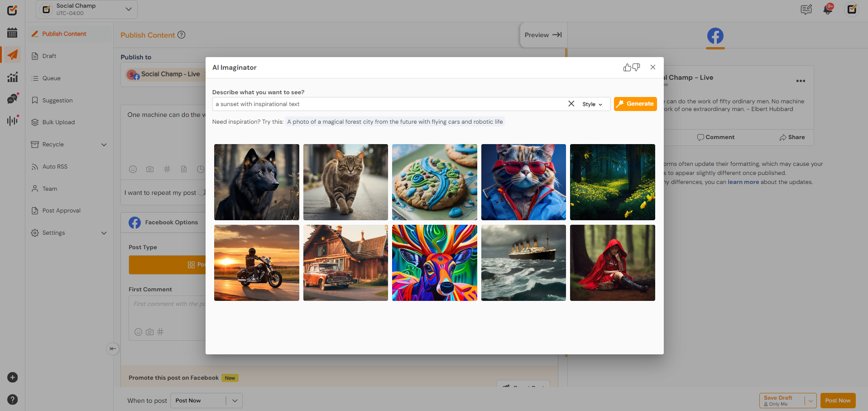Open the calendar icon in left sidebar
The height and width of the screenshot is (411, 868).
coord(12,33)
